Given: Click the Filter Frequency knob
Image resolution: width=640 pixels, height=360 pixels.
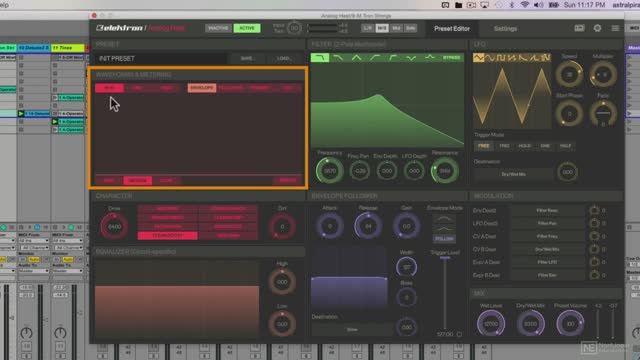Looking at the screenshot, I should pos(329,171).
